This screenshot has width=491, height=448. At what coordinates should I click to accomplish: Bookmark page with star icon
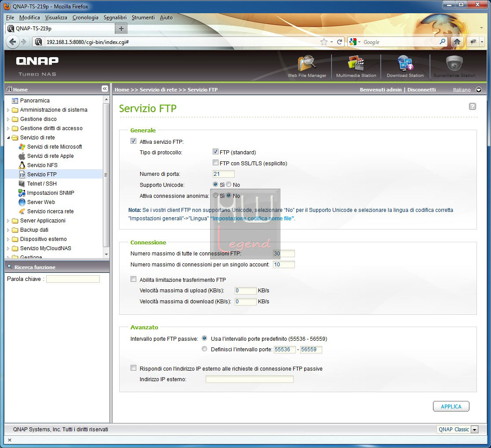pyautogui.click(x=324, y=42)
